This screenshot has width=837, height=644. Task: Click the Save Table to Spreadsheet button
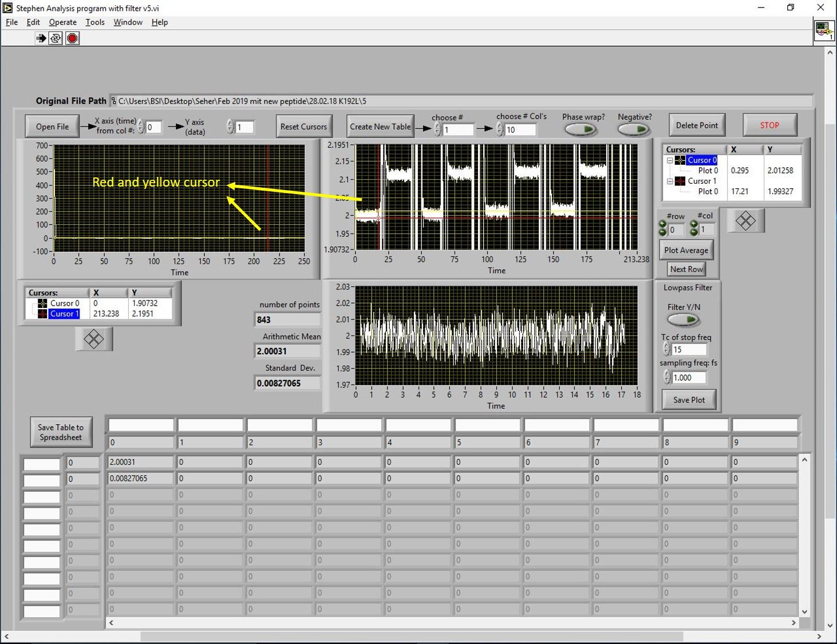click(x=61, y=432)
